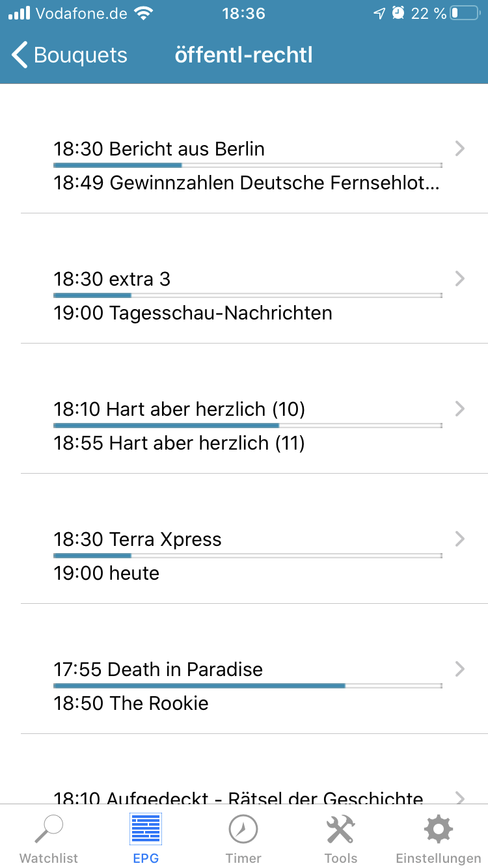Open chevron for Hart aber herzlich (10)

[460, 409]
